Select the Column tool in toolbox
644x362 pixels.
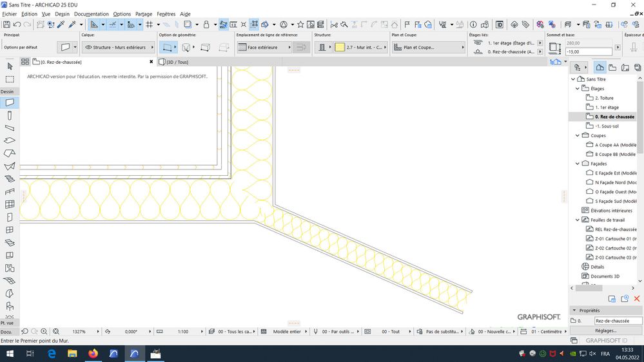coord(10,115)
